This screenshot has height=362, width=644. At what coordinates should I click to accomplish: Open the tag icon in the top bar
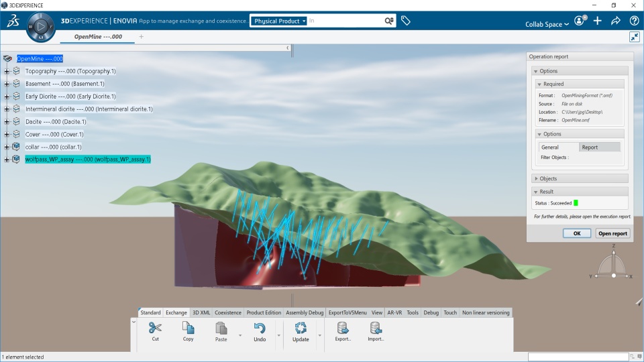[405, 21]
